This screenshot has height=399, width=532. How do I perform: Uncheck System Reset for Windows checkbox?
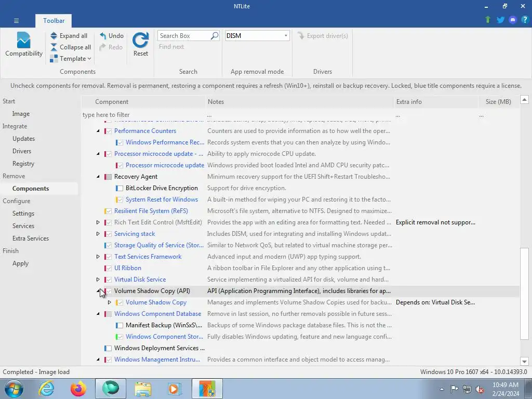click(120, 199)
